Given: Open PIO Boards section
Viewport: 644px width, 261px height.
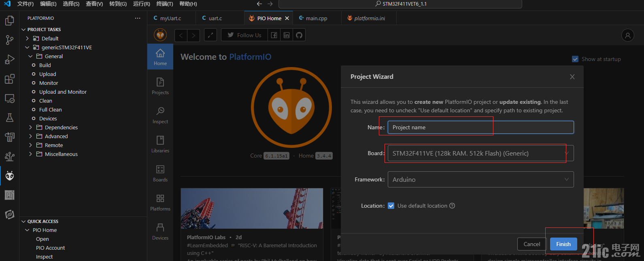Looking at the screenshot, I should point(160,173).
